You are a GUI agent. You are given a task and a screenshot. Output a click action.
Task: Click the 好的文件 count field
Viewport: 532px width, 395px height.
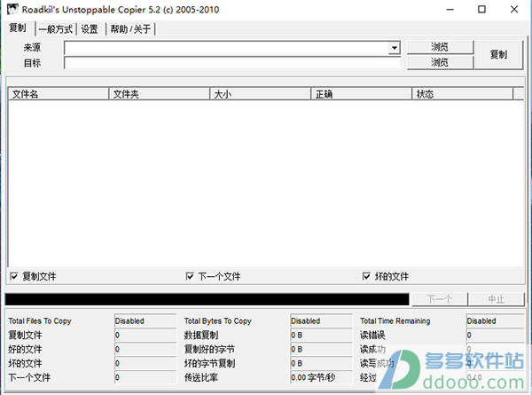145,349
